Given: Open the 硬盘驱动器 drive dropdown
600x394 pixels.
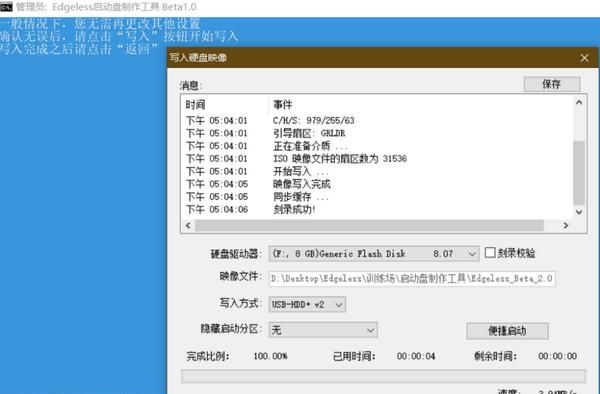Looking at the screenshot, I should tap(374, 254).
